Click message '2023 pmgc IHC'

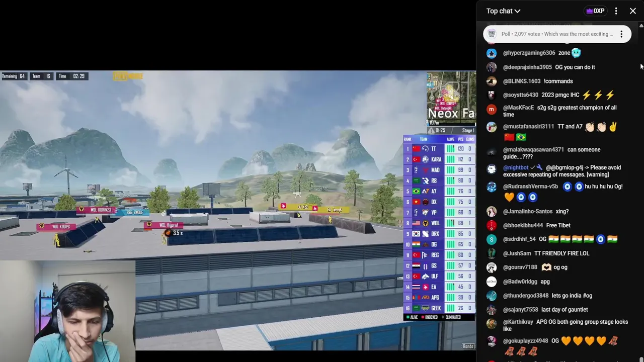560,95
